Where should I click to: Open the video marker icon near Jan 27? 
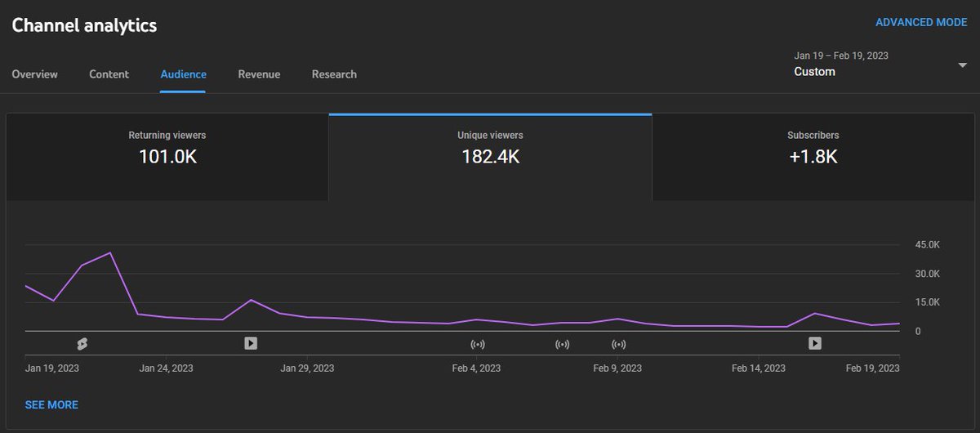point(251,343)
